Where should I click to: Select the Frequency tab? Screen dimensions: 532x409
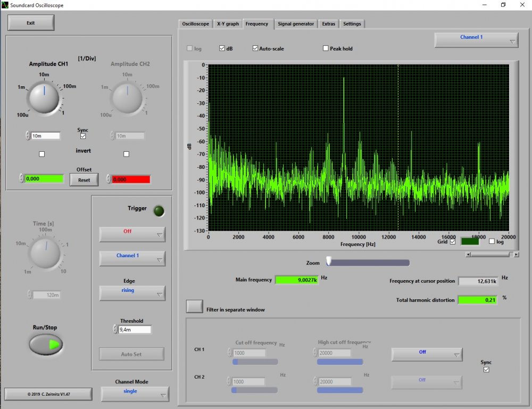click(257, 24)
